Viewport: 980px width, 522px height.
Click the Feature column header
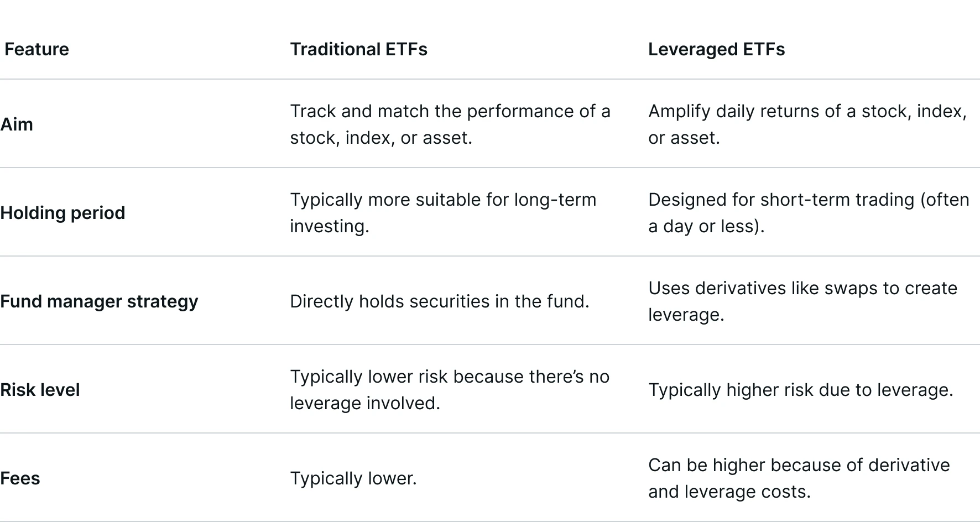(37, 49)
